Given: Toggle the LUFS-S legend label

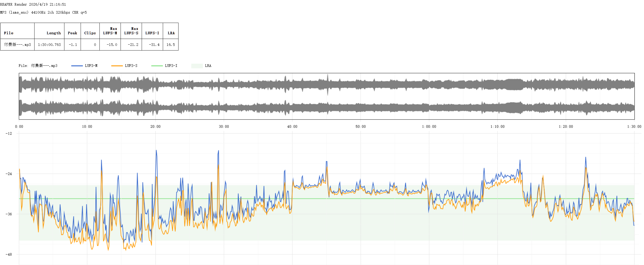Looking at the screenshot, I should [x=131, y=66].
